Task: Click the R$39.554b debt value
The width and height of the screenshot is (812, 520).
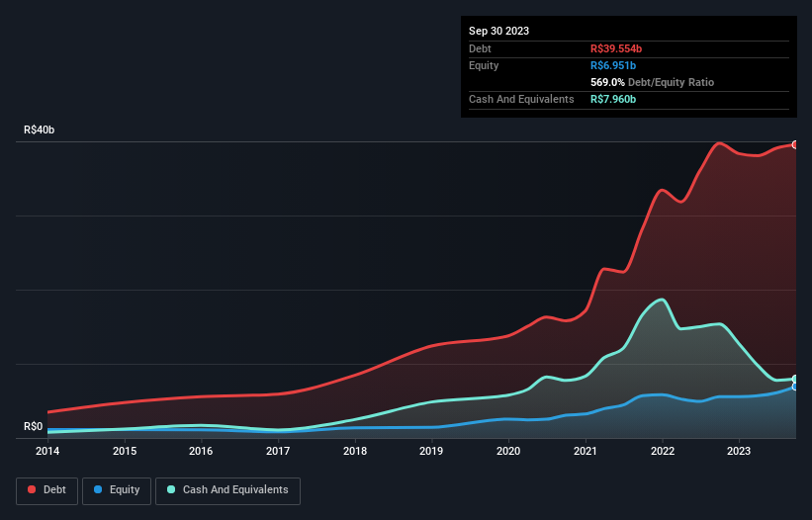Action: (x=616, y=48)
